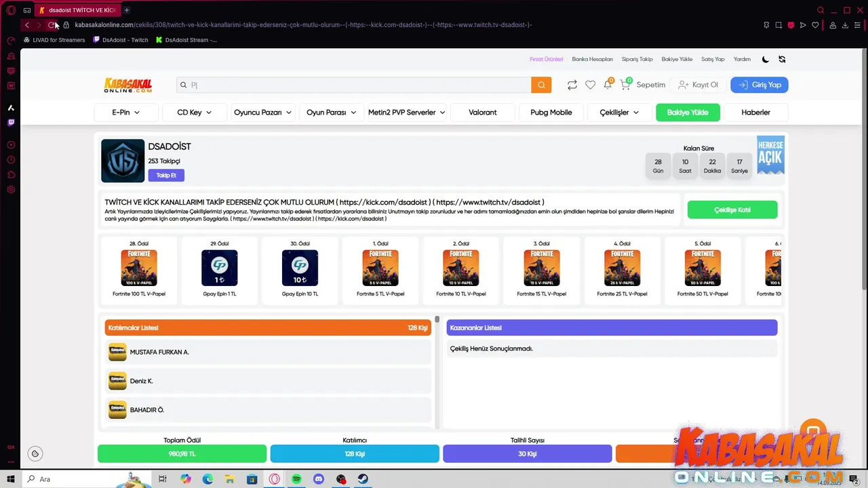Open DsAdoist - Twitch bookmark
The image size is (868, 488).
pyautogui.click(x=121, y=40)
